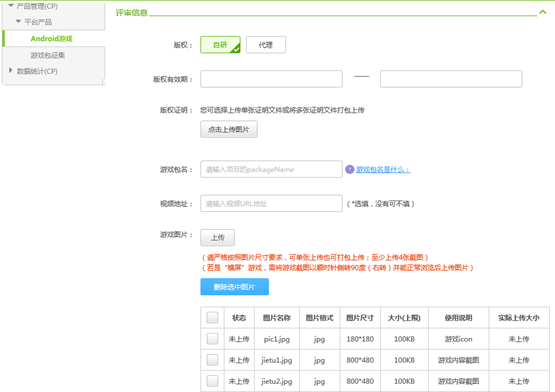The width and height of the screenshot is (555, 392).
Task: Check the jietu2.jpg row checkbox
Action: coord(212,381)
